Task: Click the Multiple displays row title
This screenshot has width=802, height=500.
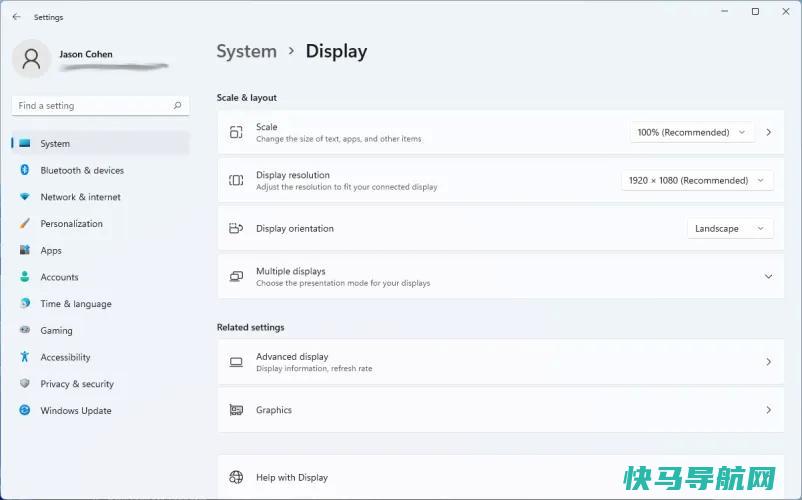Action: (x=291, y=271)
